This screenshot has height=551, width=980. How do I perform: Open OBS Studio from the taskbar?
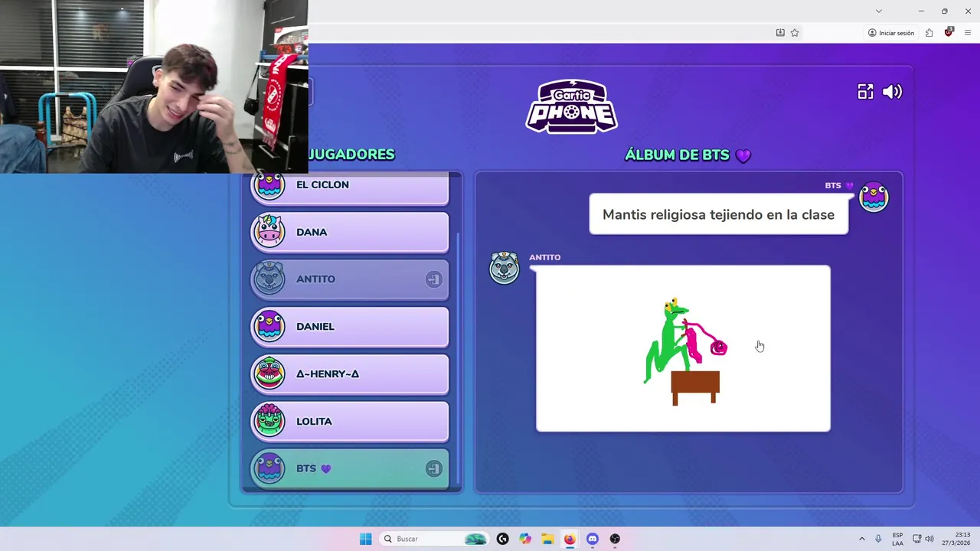(x=615, y=539)
